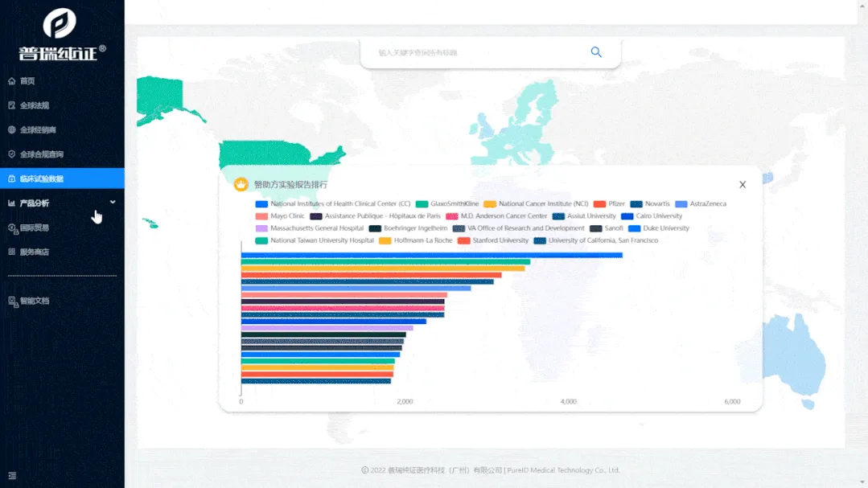Viewport: 868px width, 488px height.
Task: Open the 全球合规查询 menu item
Action: (x=62, y=154)
